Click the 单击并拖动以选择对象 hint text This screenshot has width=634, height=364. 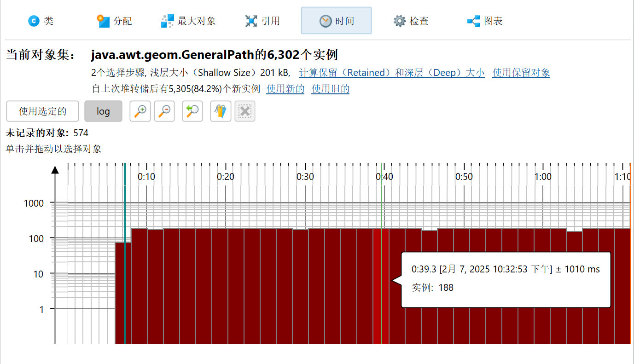[x=53, y=149]
